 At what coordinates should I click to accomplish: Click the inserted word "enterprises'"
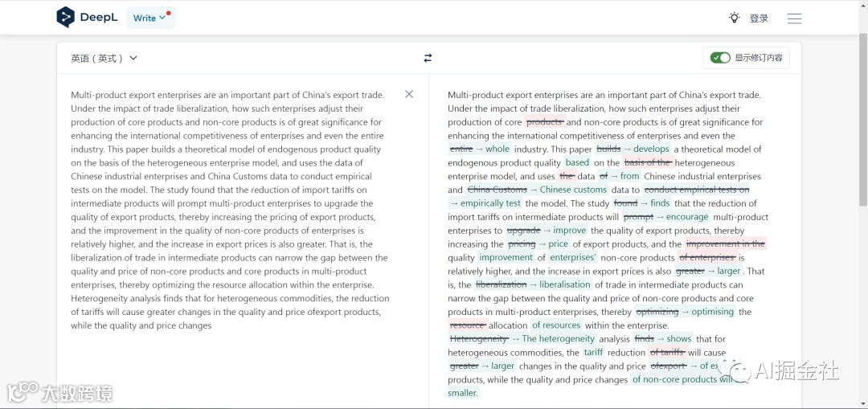click(x=573, y=257)
